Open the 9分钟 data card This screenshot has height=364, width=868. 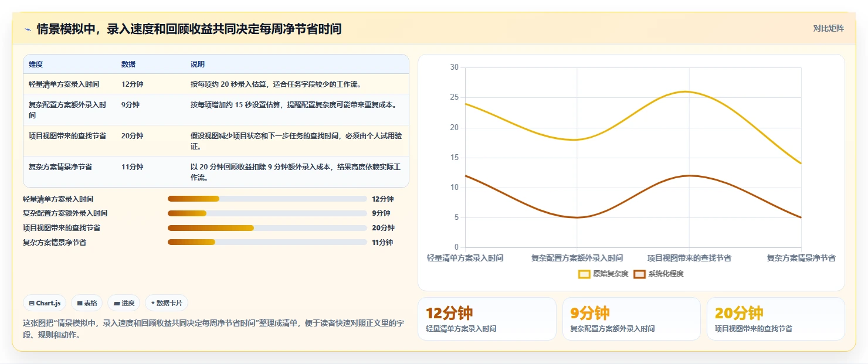point(632,319)
